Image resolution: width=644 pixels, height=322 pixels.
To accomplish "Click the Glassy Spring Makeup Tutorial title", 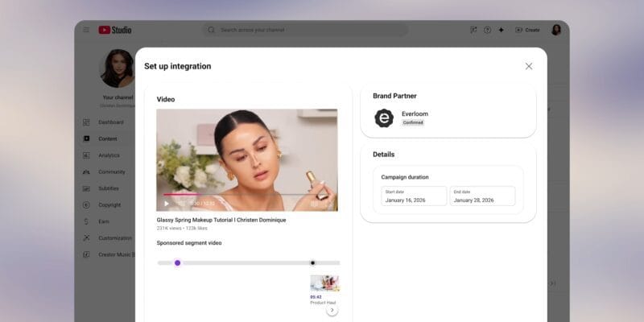I will [221, 220].
